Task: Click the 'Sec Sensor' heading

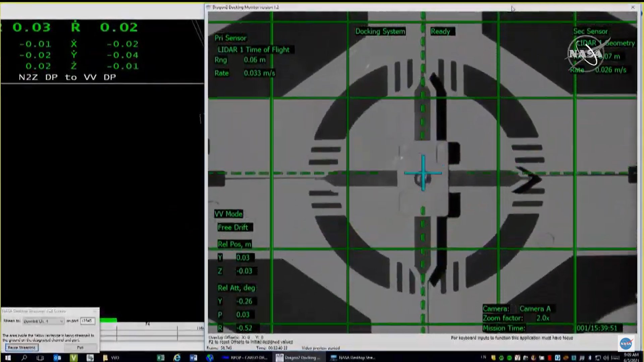Action: pyautogui.click(x=590, y=31)
